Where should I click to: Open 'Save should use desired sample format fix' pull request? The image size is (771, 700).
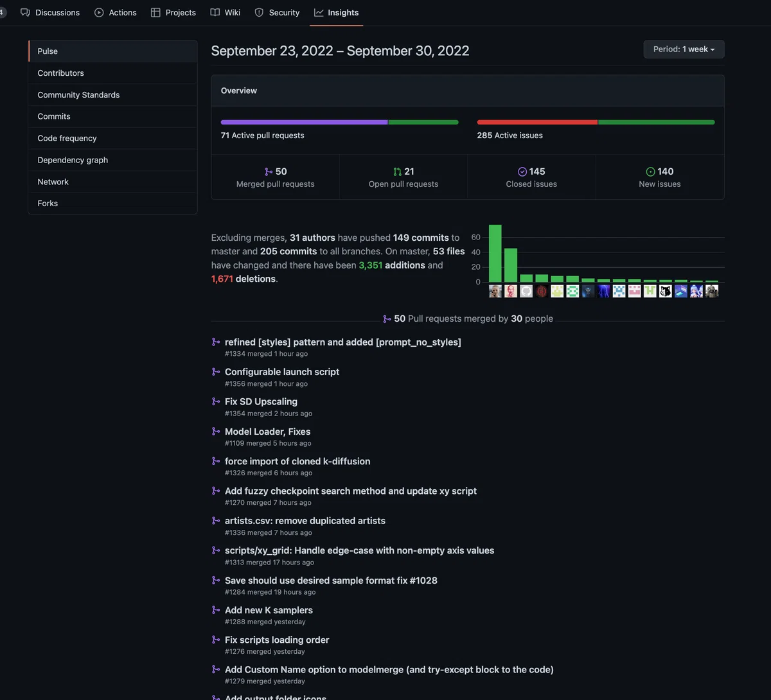[x=331, y=581]
